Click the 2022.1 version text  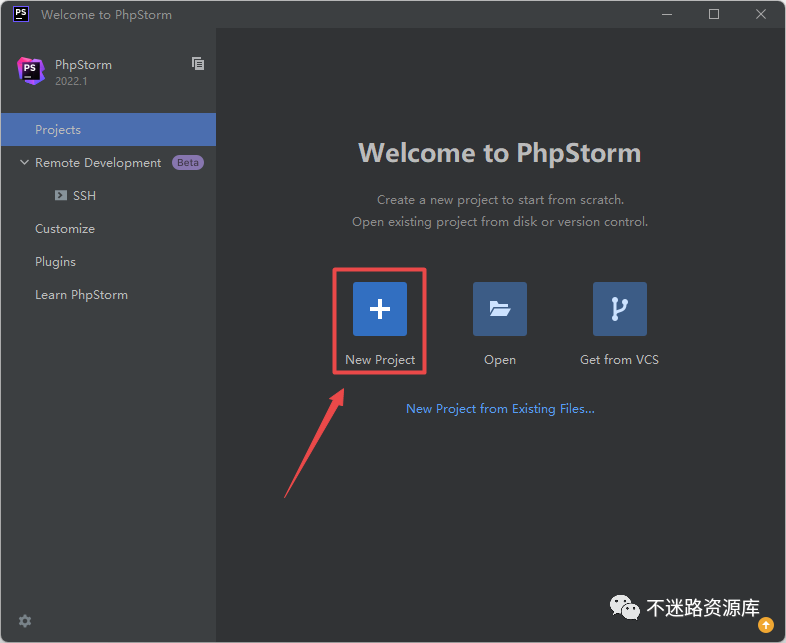(x=71, y=81)
